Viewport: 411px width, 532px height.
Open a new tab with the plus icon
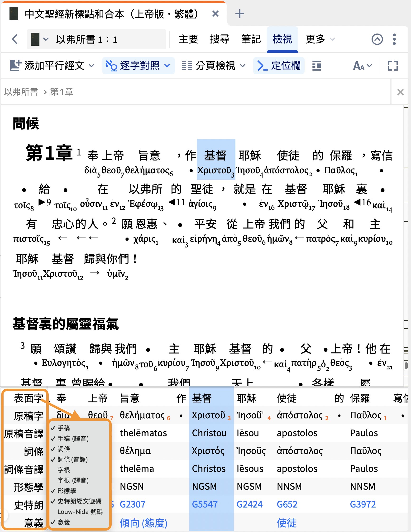tap(239, 14)
